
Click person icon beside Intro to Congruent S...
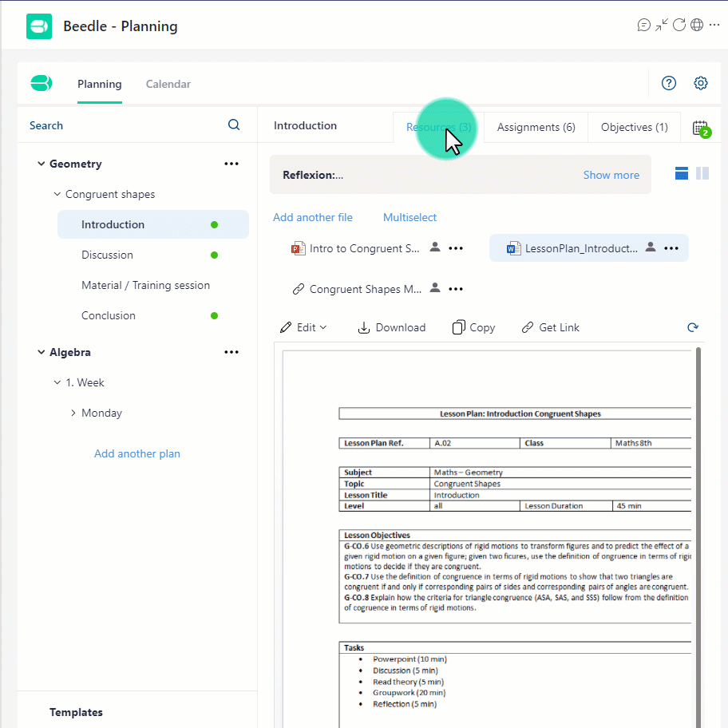pos(435,247)
